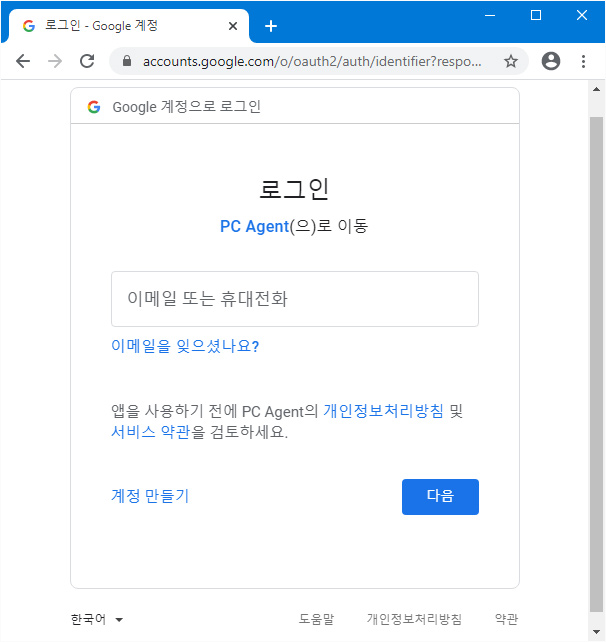Image resolution: width=606 pixels, height=642 pixels.
Task: Bookmark this page with the star icon
Action: (511, 61)
